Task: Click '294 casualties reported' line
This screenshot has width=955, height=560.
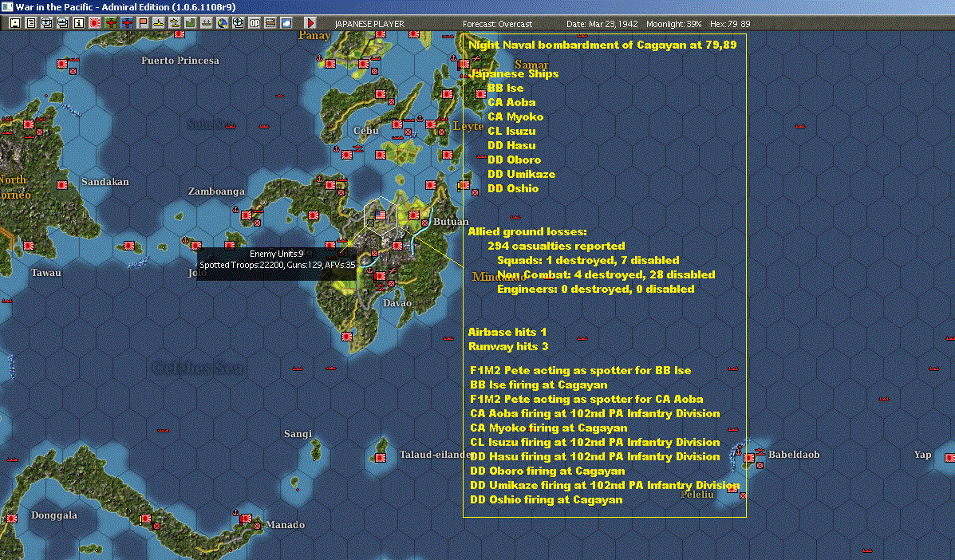Action: tap(556, 246)
